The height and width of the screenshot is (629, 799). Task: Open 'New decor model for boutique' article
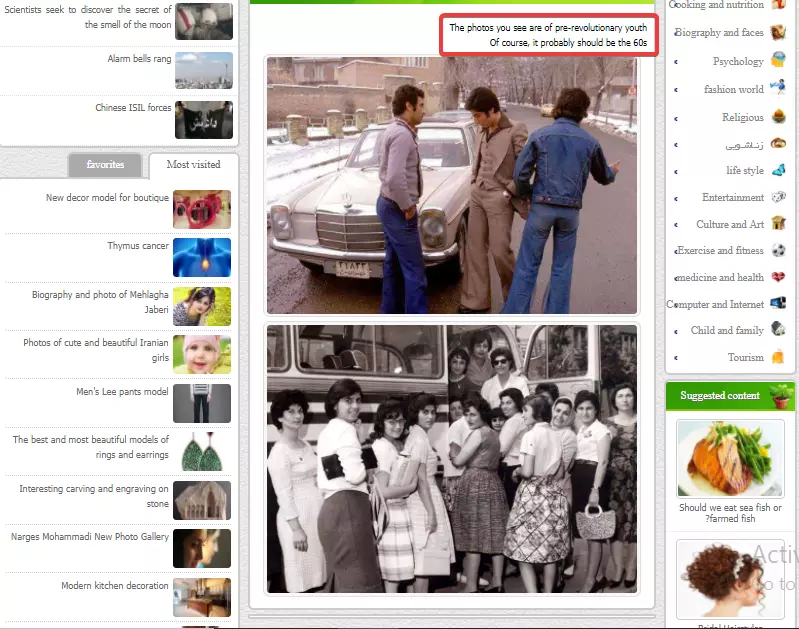pos(107,197)
